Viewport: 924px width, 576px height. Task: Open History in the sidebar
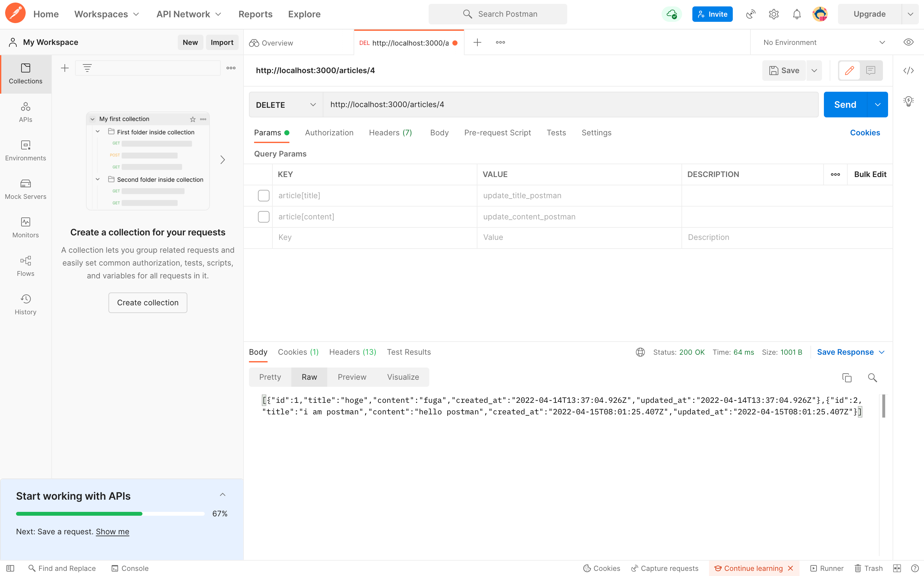pyautogui.click(x=26, y=304)
